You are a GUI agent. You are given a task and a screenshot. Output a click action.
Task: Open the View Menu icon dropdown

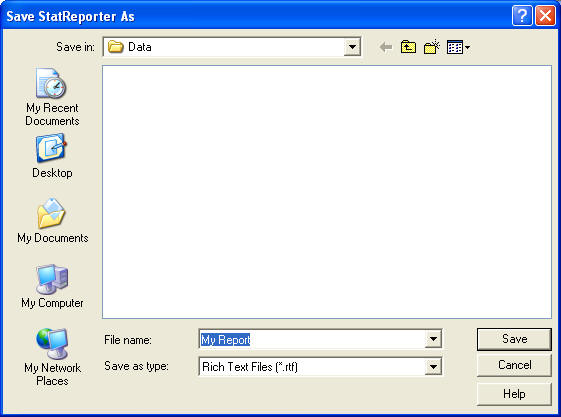tap(458, 47)
